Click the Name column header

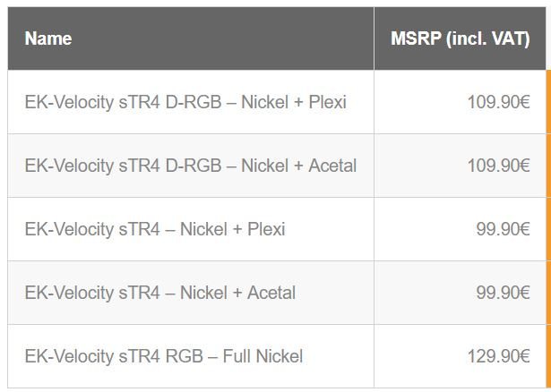tap(48, 38)
